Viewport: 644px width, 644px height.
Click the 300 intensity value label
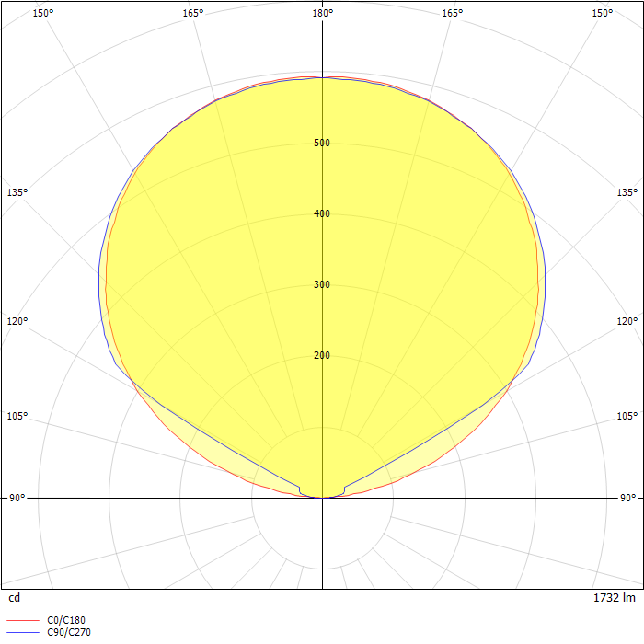tap(322, 284)
